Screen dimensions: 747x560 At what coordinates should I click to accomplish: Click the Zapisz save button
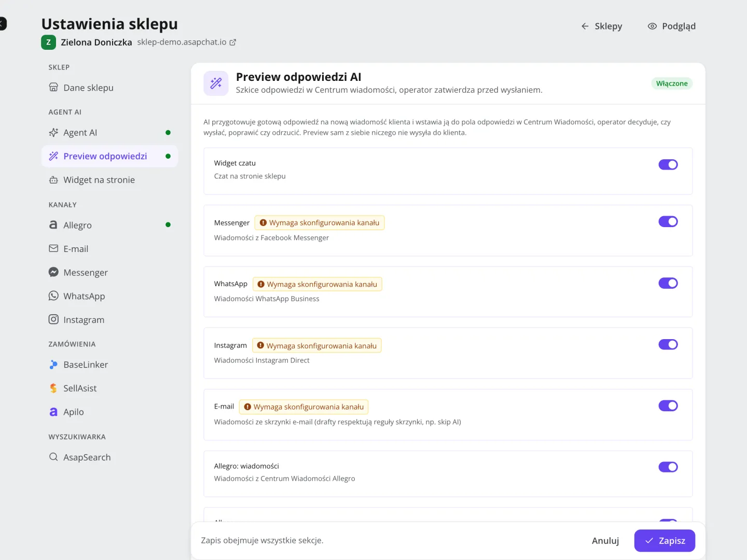pyautogui.click(x=665, y=541)
